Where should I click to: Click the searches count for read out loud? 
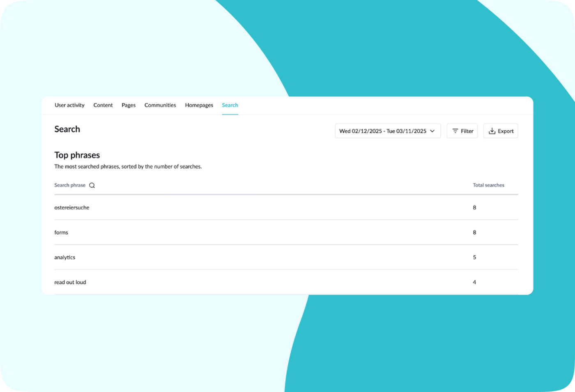click(x=474, y=282)
